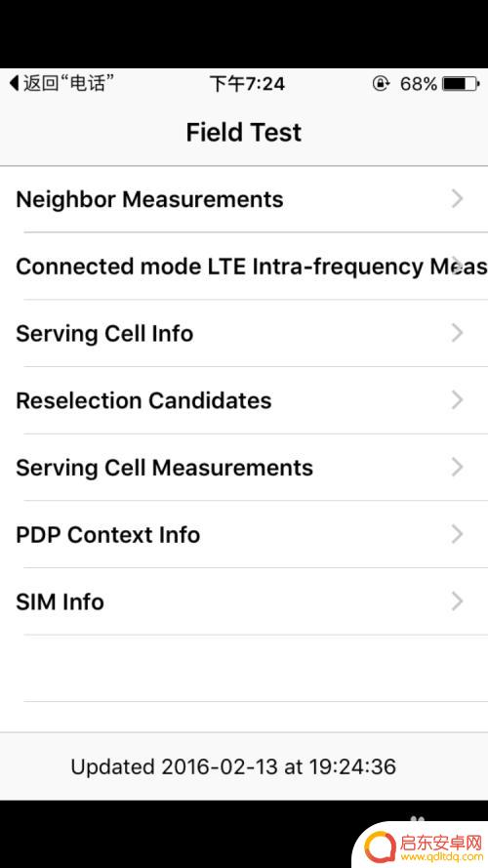Screen dimensions: 488x868
Task: Tap the back arrow to return to Phone
Action: 61,84
